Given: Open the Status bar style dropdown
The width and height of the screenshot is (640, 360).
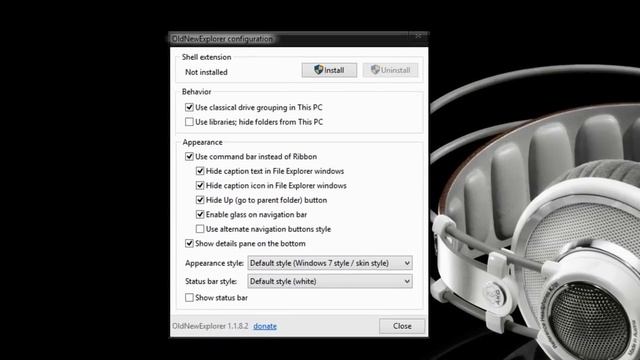Looking at the screenshot, I should (x=330, y=281).
